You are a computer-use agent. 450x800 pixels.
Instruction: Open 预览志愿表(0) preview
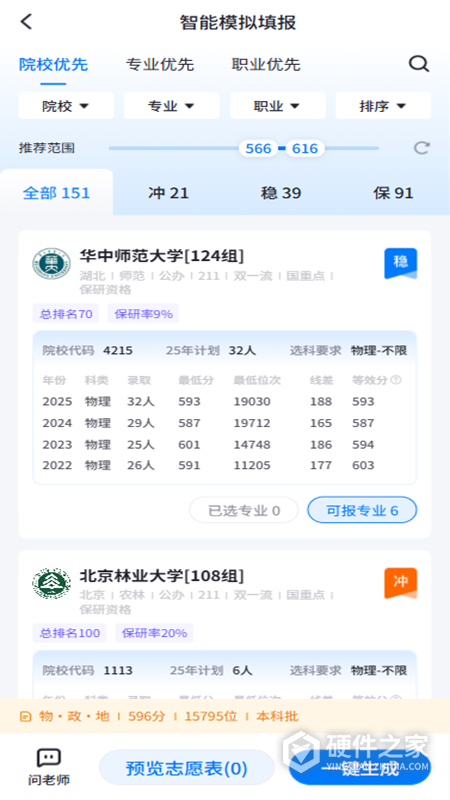(x=187, y=768)
